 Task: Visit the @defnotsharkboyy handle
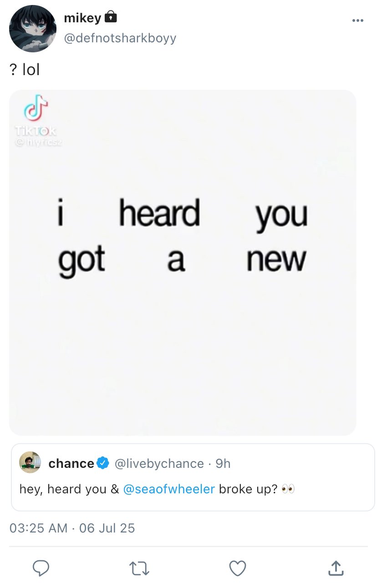click(120, 38)
